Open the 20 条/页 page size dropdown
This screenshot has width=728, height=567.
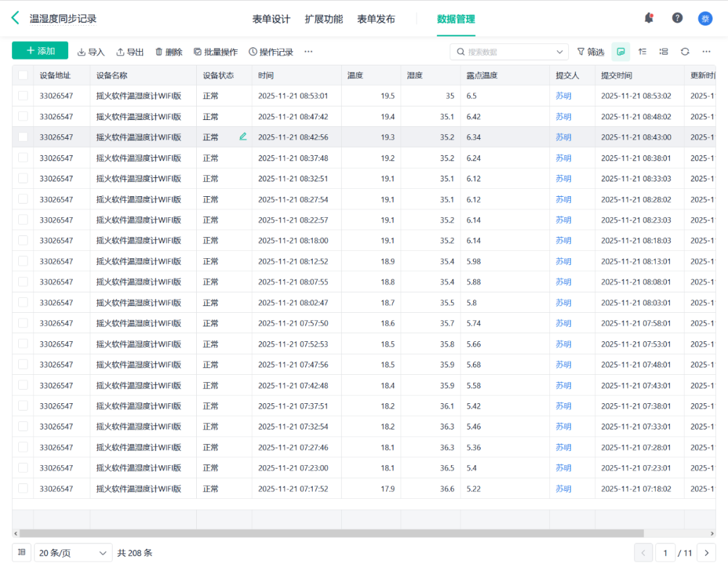point(73,553)
